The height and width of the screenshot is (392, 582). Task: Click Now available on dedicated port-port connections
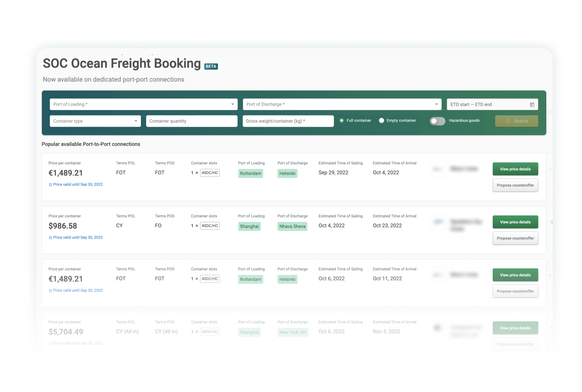[x=113, y=79]
